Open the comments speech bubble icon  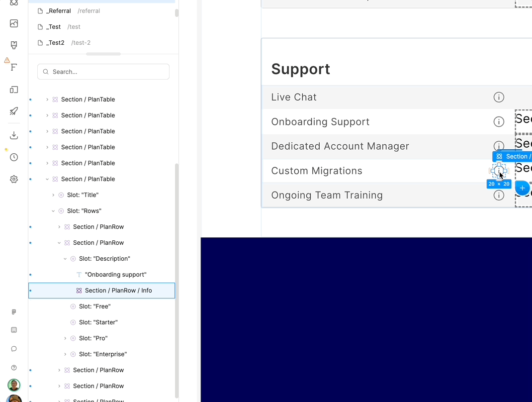click(14, 349)
